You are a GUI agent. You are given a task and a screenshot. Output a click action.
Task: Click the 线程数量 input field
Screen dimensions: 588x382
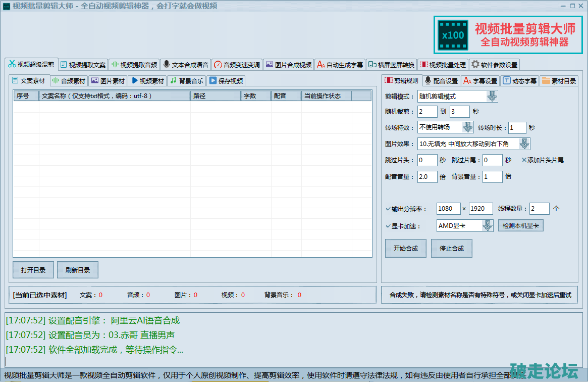point(539,209)
